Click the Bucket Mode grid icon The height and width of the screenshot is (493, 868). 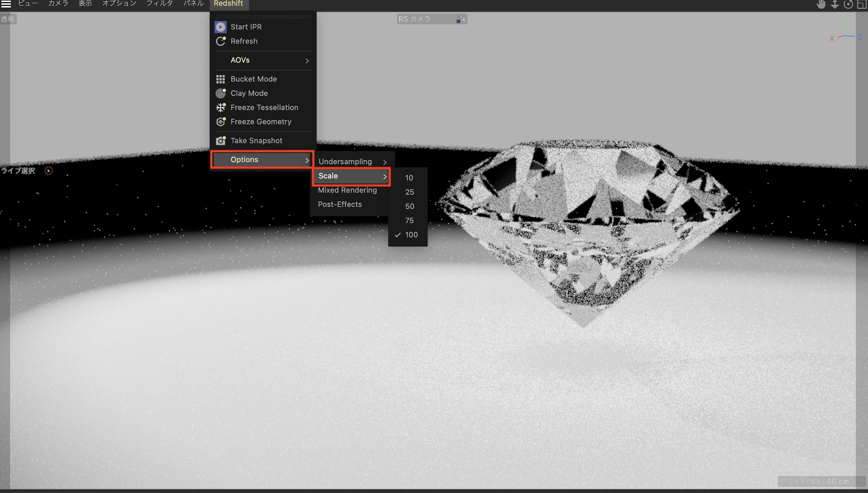click(x=220, y=79)
